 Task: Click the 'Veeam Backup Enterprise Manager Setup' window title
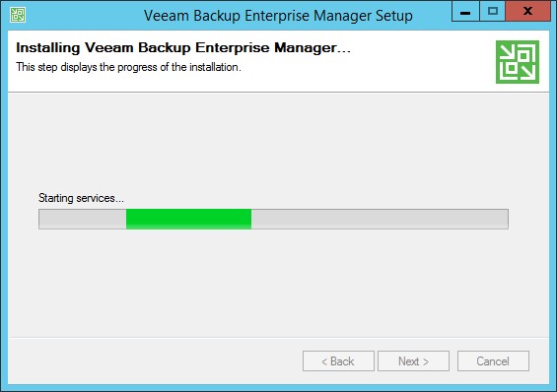pyautogui.click(x=278, y=16)
